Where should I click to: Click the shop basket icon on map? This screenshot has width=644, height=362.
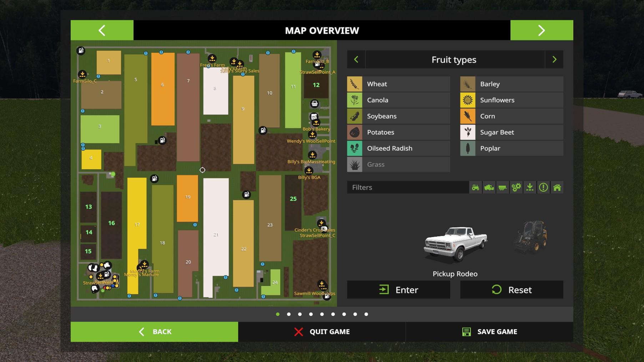(315, 104)
